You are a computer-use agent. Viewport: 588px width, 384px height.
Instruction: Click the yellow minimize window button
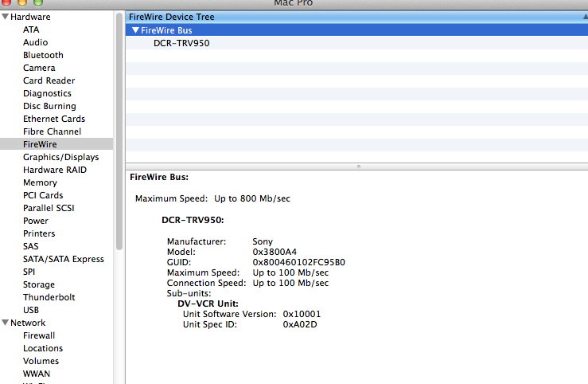pos(22,2)
